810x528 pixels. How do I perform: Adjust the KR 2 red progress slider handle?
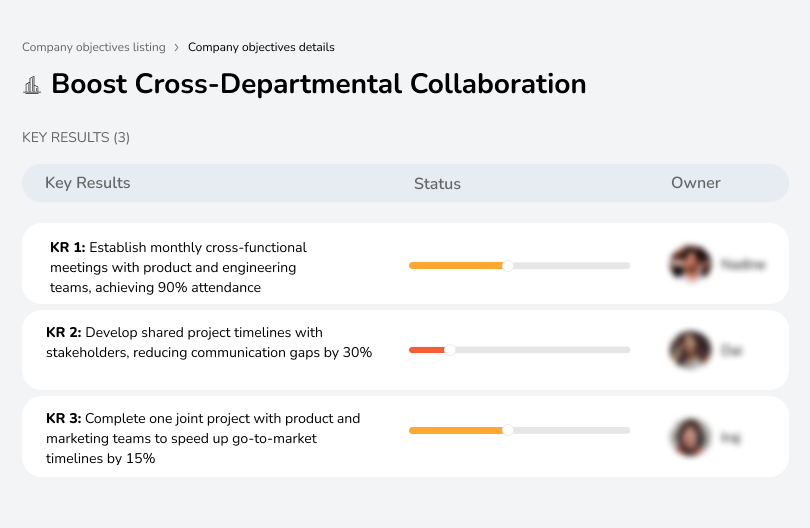click(x=450, y=350)
